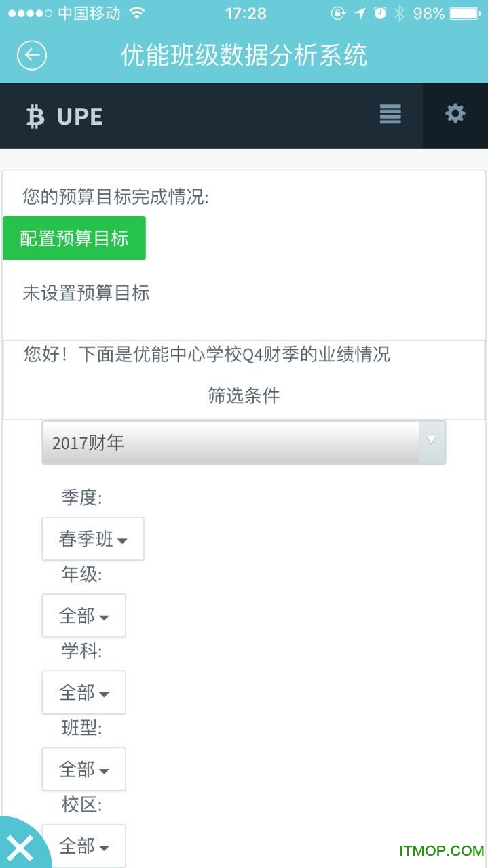Image resolution: width=488 pixels, height=868 pixels.
Task: Open the 学科 subject dropdown
Action: click(x=83, y=692)
